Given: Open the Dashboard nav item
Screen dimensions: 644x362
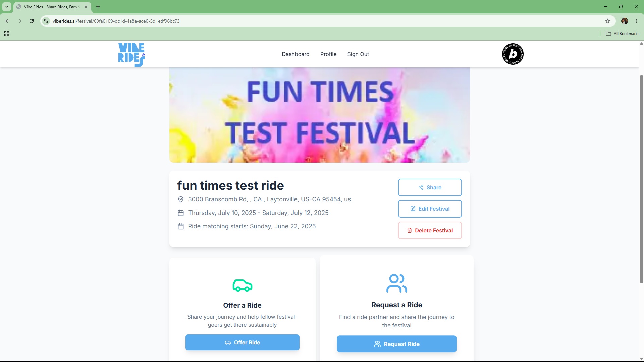Looking at the screenshot, I should (295, 54).
